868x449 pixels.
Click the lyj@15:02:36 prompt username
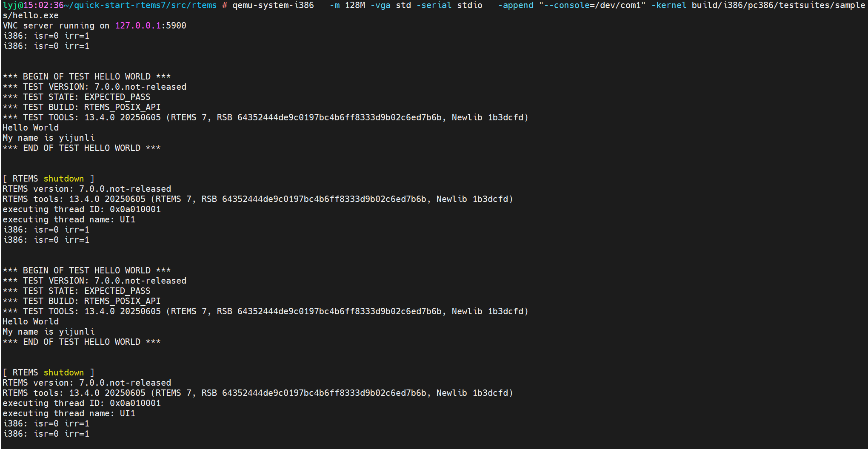tap(33, 5)
